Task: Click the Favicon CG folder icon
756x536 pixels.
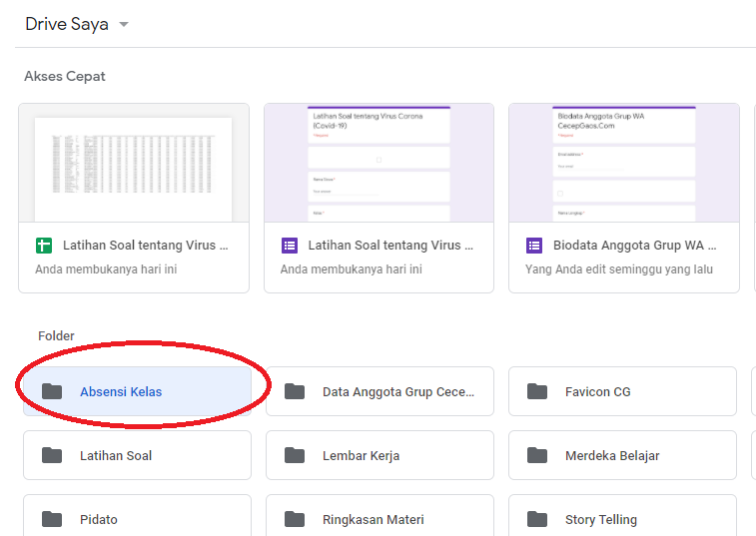Action: tap(537, 391)
